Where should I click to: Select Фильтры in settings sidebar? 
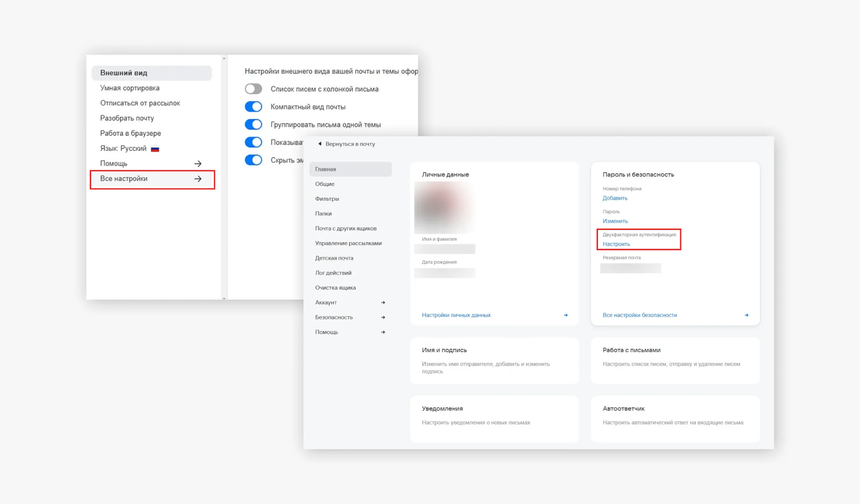(327, 199)
